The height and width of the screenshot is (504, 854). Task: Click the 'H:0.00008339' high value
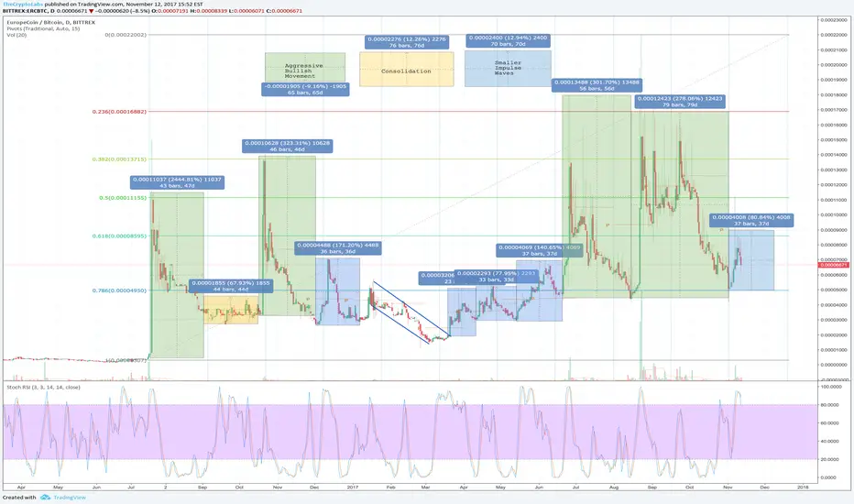pos(207,11)
